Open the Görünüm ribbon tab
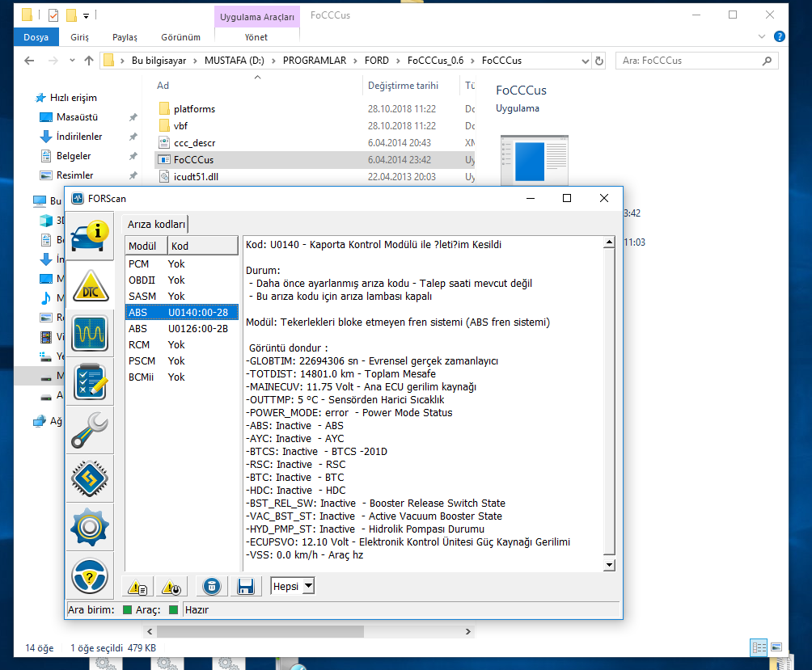The height and width of the screenshot is (670, 812). coord(180,36)
